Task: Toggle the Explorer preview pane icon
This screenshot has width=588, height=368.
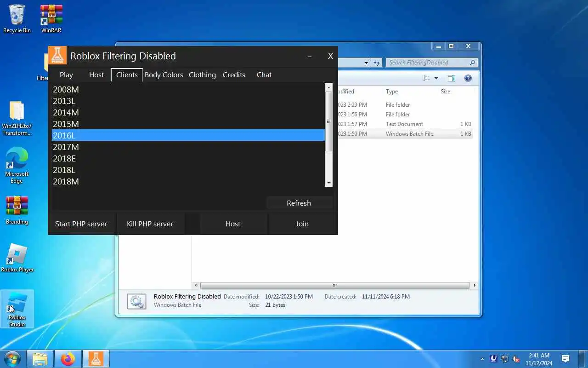Action: pyautogui.click(x=451, y=78)
